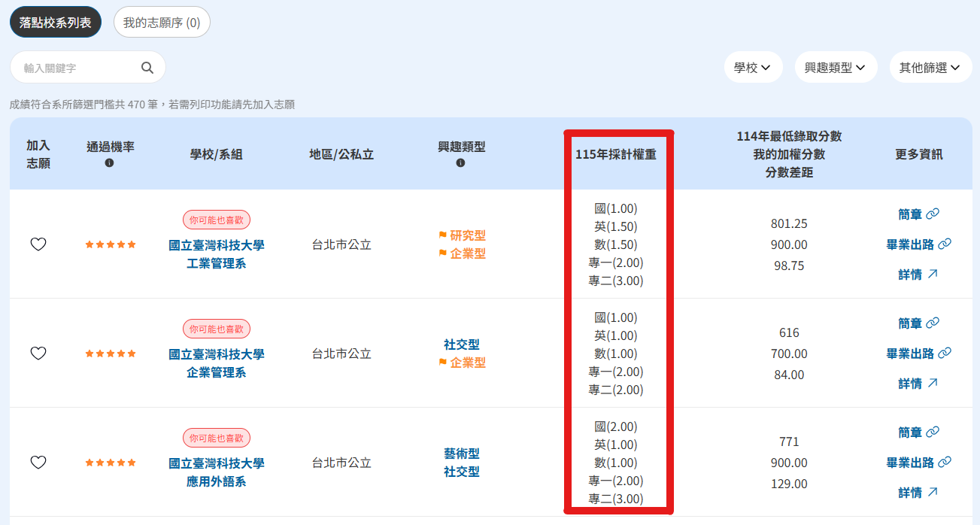This screenshot has width=980, height=525.
Task: Click 更多資訊 column header
Action: tap(918, 155)
